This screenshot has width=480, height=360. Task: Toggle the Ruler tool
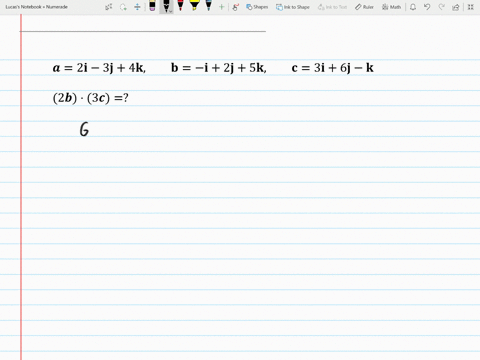(x=364, y=7)
